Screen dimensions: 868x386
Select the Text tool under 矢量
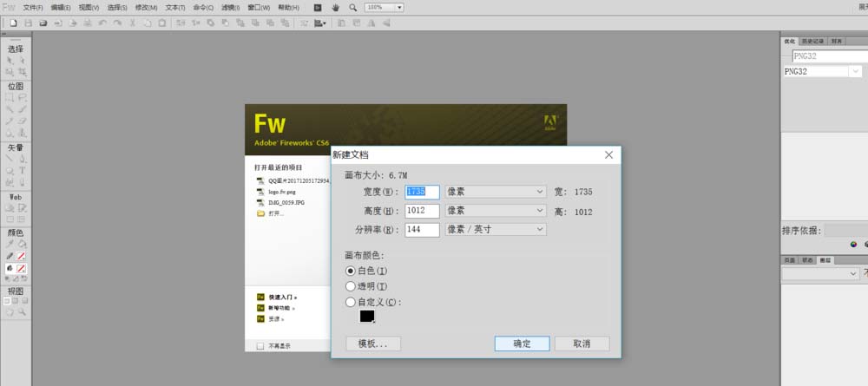click(23, 170)
